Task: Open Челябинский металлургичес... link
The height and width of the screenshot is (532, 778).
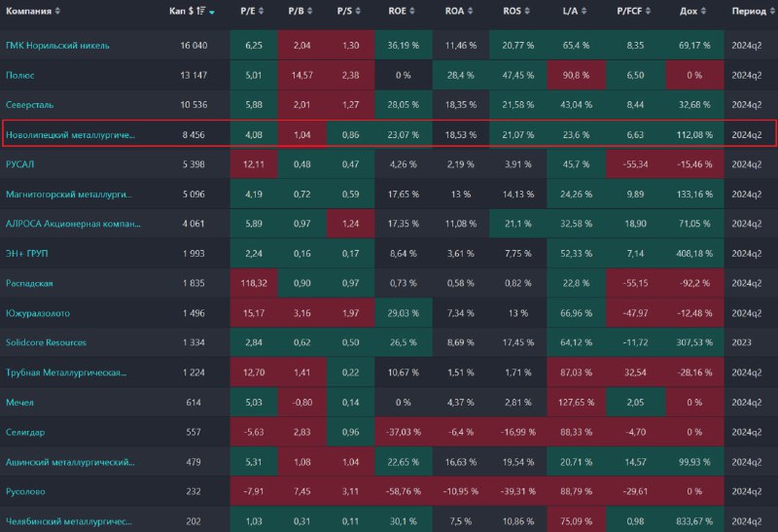Action: tap(69, 521)
